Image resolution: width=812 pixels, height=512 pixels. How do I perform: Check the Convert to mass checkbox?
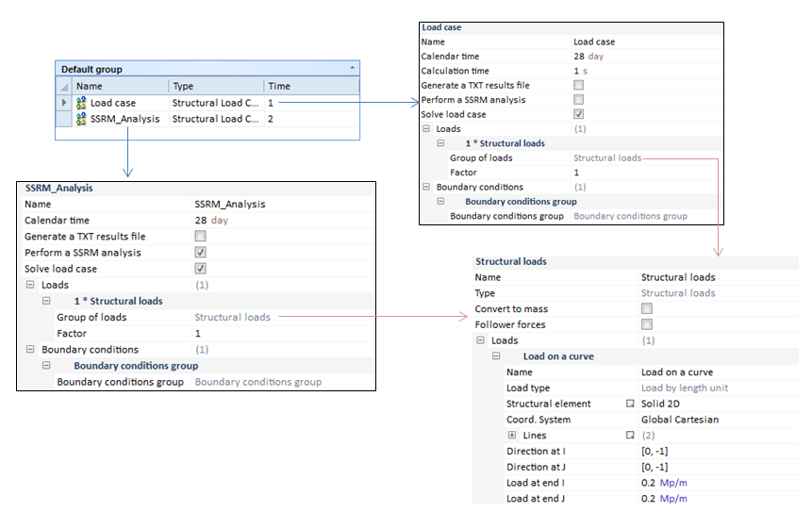point(647,309)
